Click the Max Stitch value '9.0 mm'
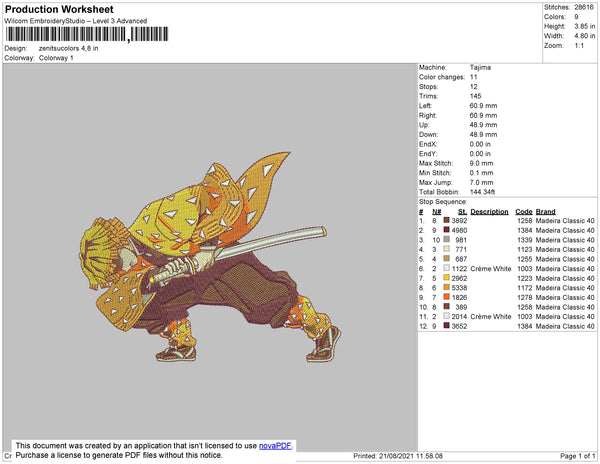This screenshot has width=600, height=464. pyautogui.click(x=481, y=163)
